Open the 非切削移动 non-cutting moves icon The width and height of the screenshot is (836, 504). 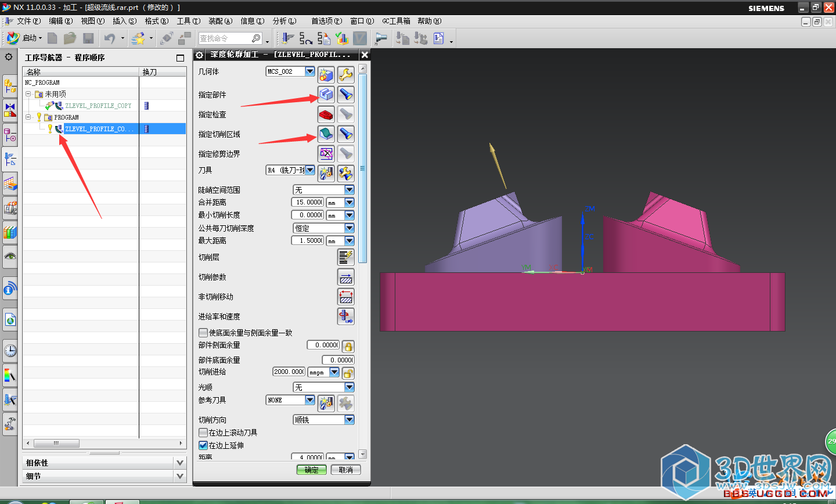point(346,297)
